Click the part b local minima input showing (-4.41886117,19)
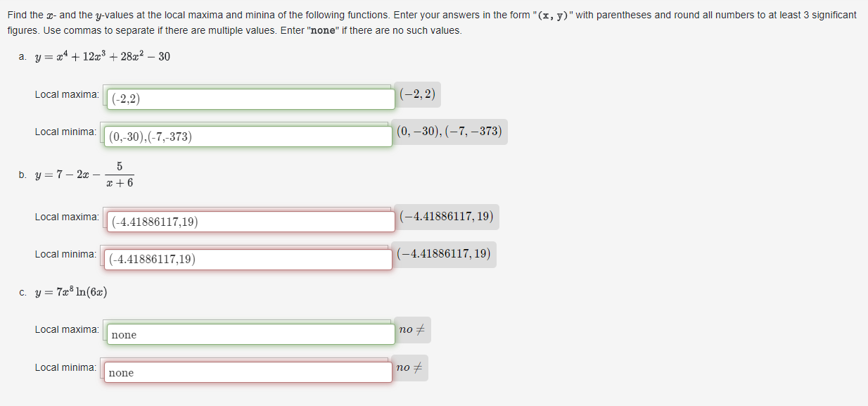868x406 pixels. click(x=249, y=259)
